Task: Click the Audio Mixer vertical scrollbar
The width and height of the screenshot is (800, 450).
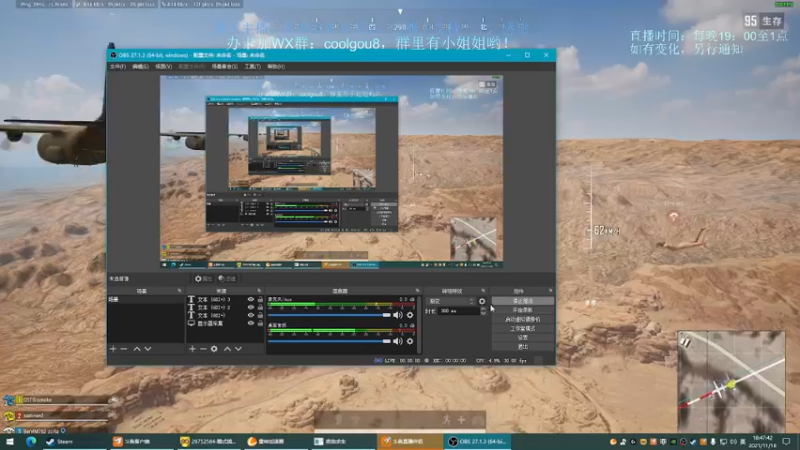Action: coord(419,325)
